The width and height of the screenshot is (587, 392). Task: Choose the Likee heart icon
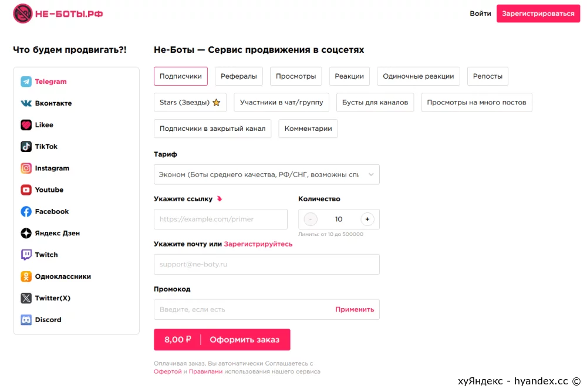click(x=26, y=124)
